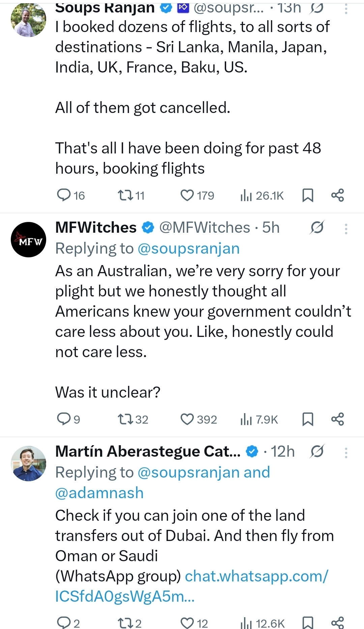Open MFWitches profile picture
The width and height of the screenshot is (364, 629).
pos(29,239)
